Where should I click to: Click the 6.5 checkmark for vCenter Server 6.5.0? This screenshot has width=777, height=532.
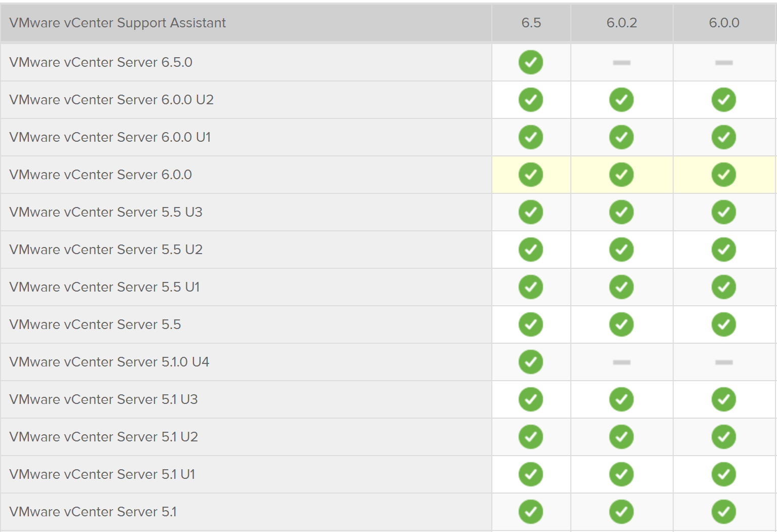(531, 62)
